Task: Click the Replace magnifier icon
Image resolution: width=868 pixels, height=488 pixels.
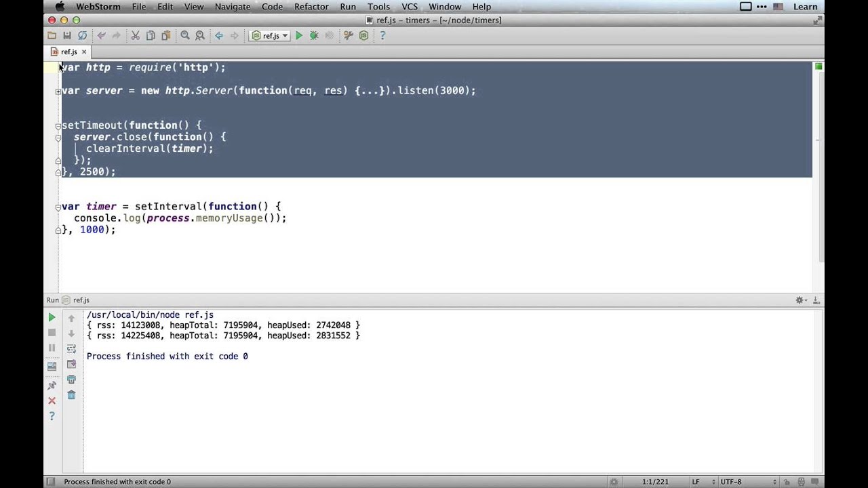Action: [x=199, y=36]
